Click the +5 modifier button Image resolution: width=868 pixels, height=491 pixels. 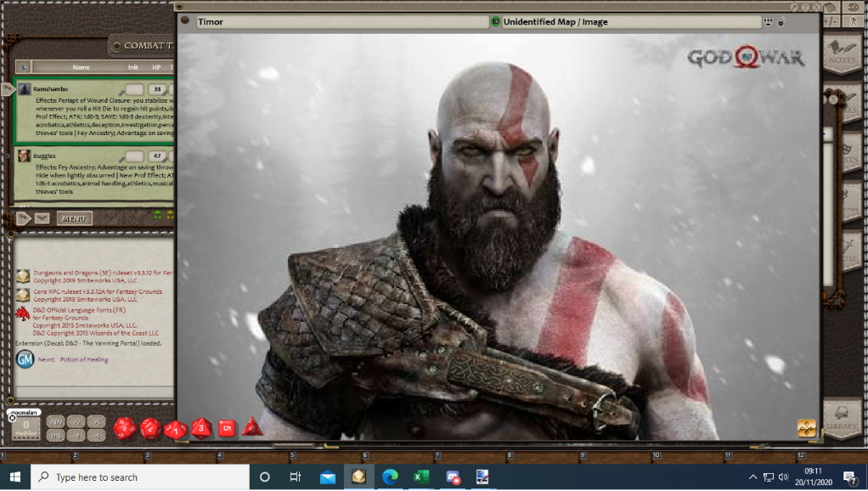(96, 422)
